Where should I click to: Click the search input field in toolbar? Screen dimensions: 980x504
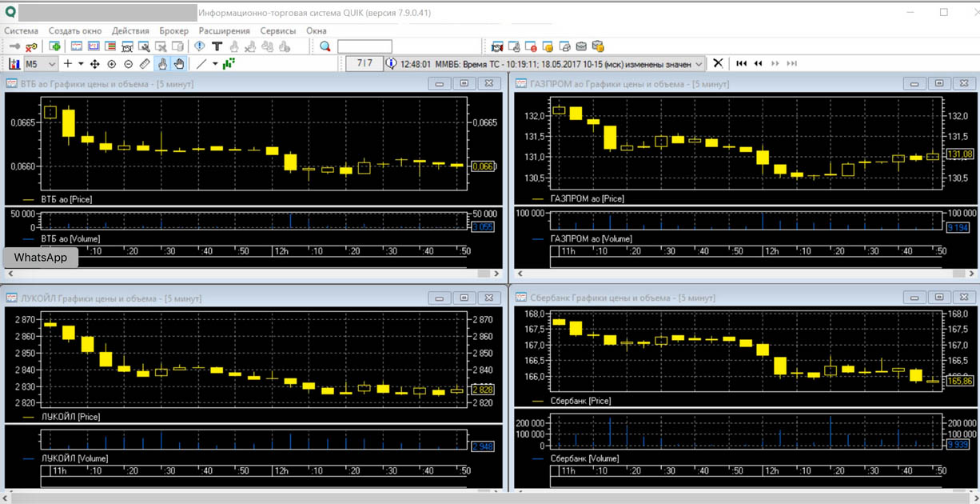pyautogui.click(x=365, y=46)
